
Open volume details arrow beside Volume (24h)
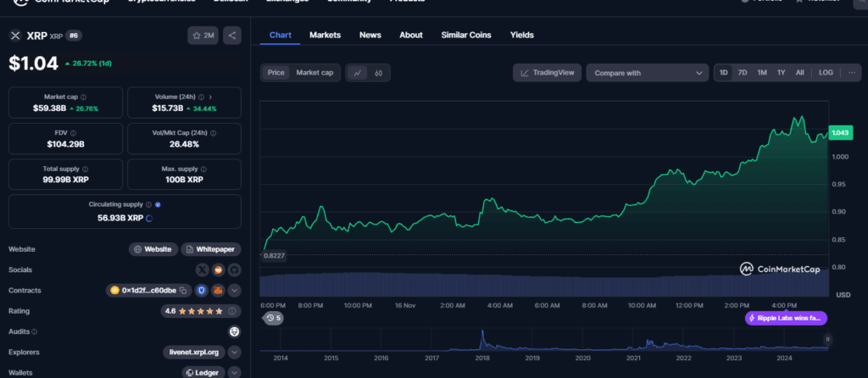[x=210, y=97]
